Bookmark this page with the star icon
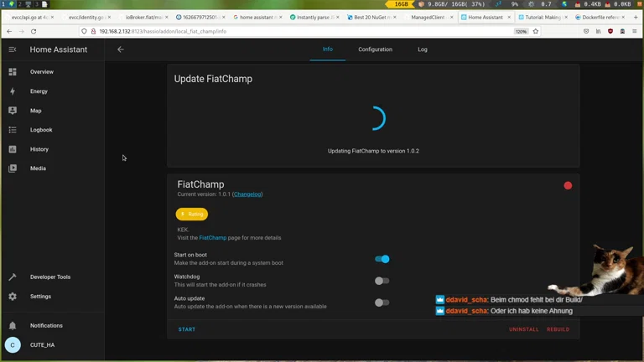The image size is (644, 362). (x=536, y=31)
